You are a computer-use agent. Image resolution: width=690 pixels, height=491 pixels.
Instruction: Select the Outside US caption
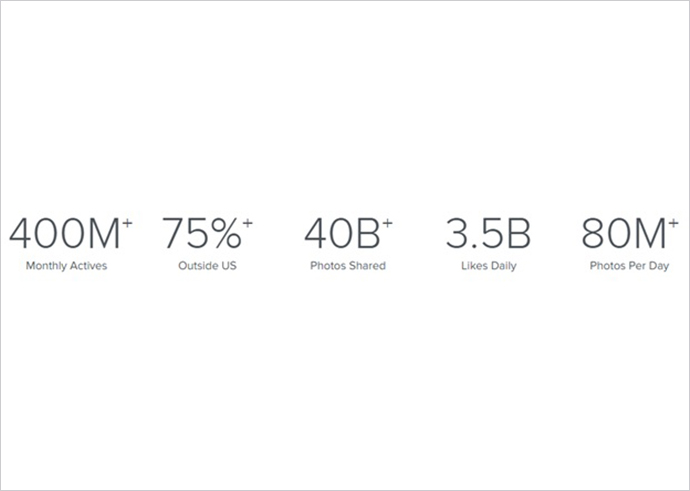pos(206,266)
